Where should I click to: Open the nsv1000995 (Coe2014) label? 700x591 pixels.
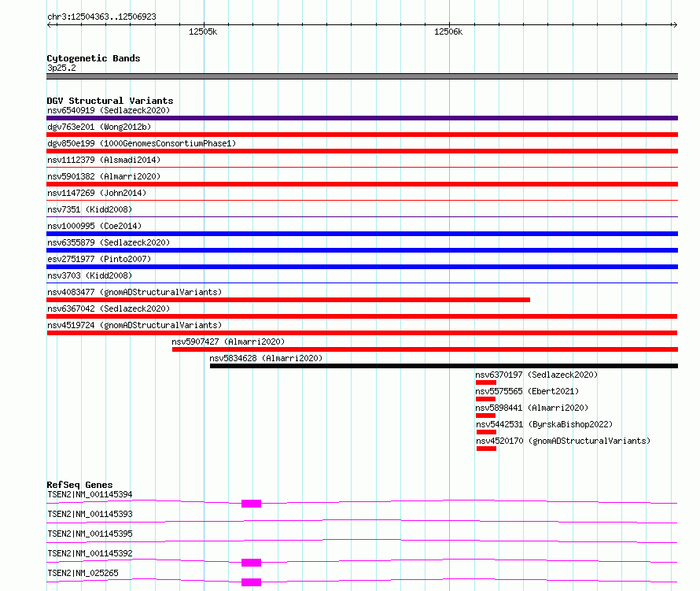[x=94, y=226]
